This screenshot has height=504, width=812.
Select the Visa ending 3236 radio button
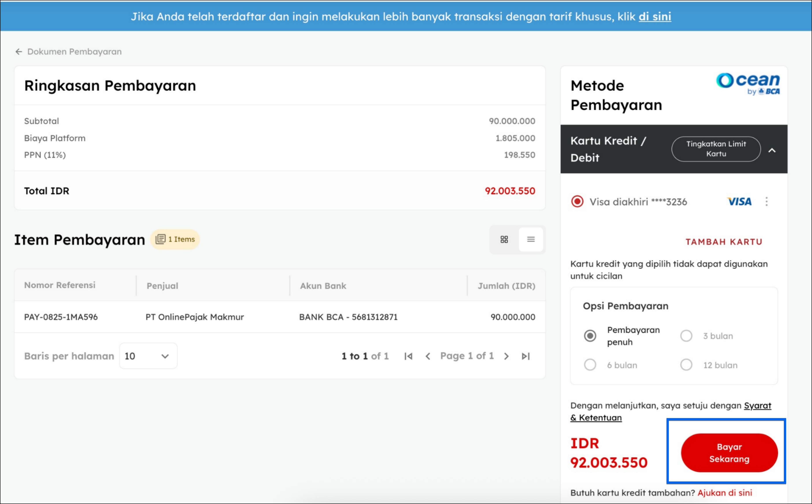[x=577, y=202]
